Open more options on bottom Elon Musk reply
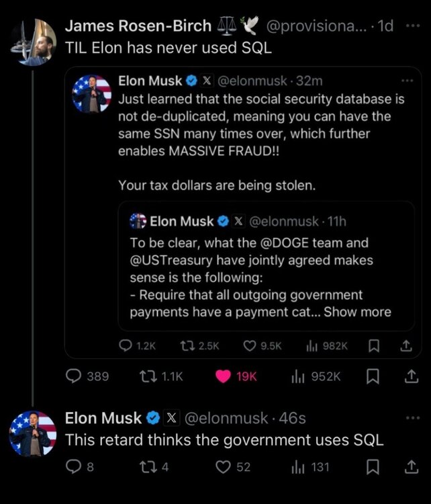 click(x=411, y=418)
